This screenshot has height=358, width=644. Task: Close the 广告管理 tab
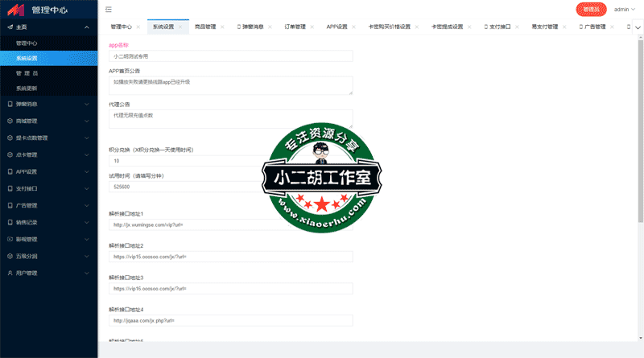(612, 27)
